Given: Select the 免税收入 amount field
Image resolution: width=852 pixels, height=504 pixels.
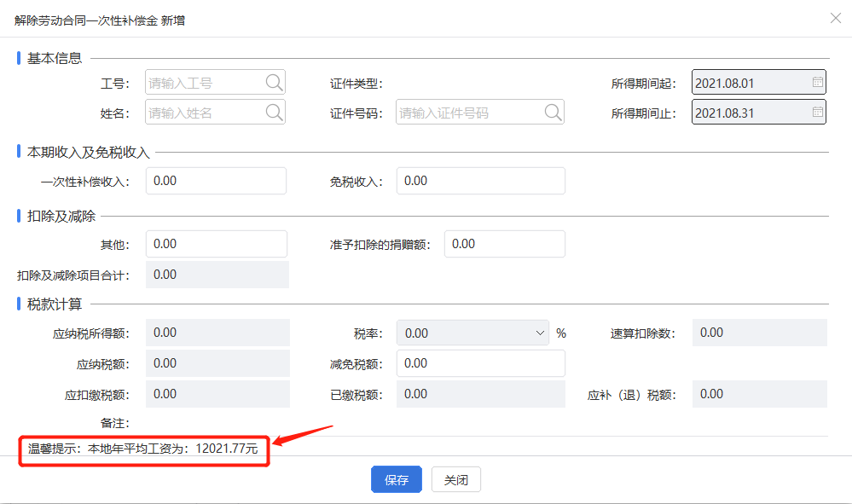Looking at the screenshot, I should (480, 181).
